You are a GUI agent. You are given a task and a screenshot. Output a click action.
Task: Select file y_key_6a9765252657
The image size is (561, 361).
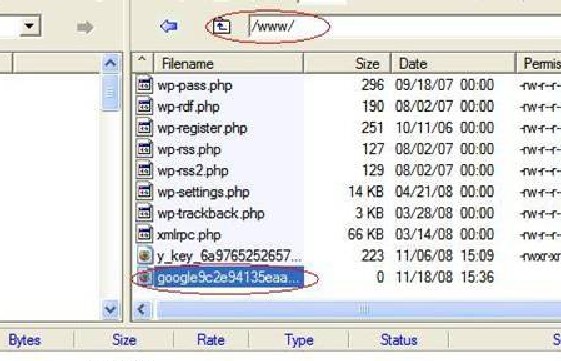230,256
